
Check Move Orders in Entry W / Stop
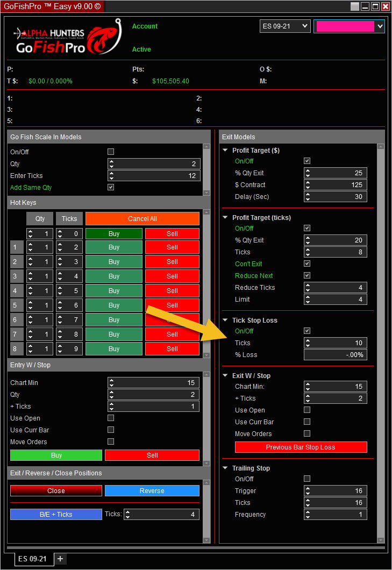tap(111, 441)
